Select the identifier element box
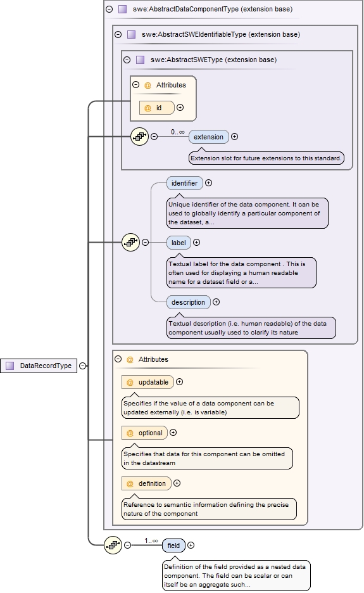This screenshot has width=364, height=593. click(184, 183)
